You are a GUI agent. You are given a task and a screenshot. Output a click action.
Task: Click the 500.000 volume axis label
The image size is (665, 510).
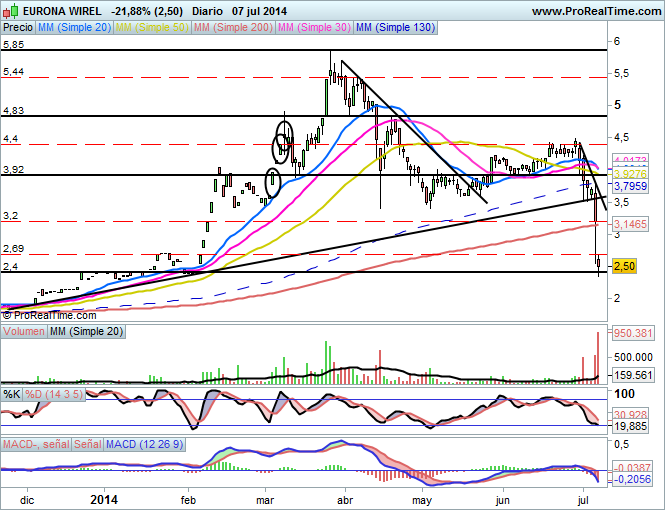633,357
